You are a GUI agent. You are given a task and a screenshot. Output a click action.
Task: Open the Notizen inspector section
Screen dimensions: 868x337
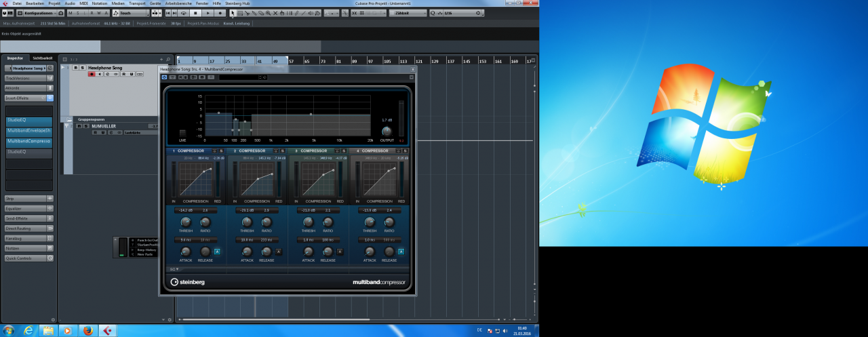(x=29, y=248)
